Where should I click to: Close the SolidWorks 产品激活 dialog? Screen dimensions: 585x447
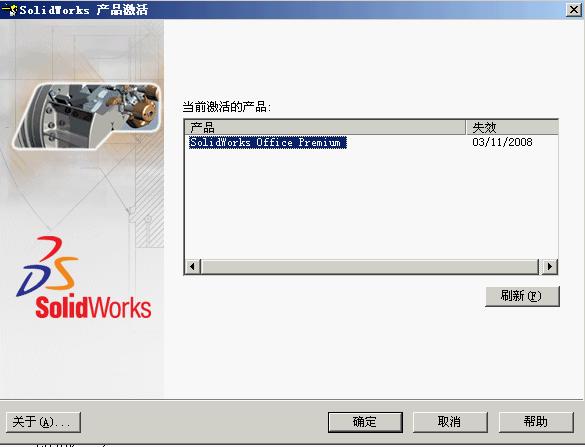pos(574,9)
